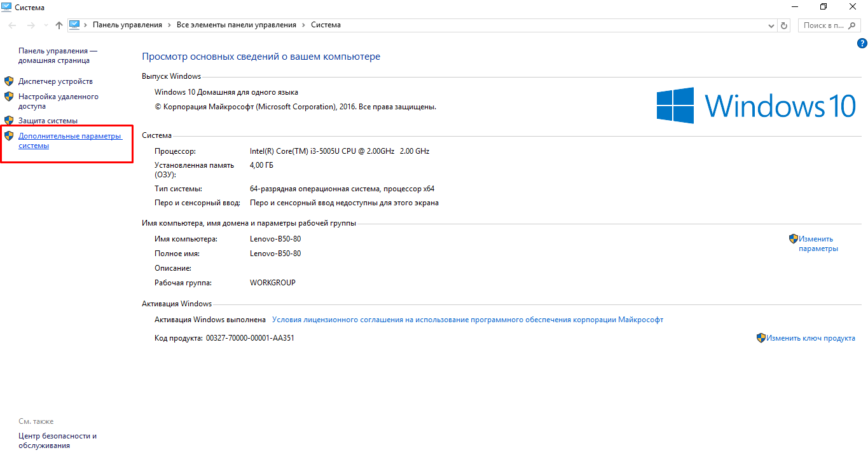Open the Microsoft license agreement terms link
Image resolution: width=868 pixels, height=462 pixels.
pyautogui.click(x=467, y=320)
